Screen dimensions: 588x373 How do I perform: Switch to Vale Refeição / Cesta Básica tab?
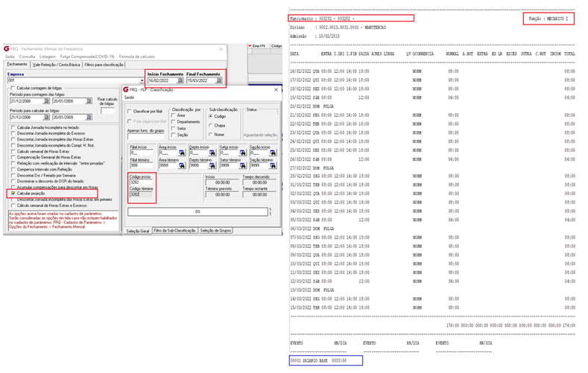tap(56, 65)
